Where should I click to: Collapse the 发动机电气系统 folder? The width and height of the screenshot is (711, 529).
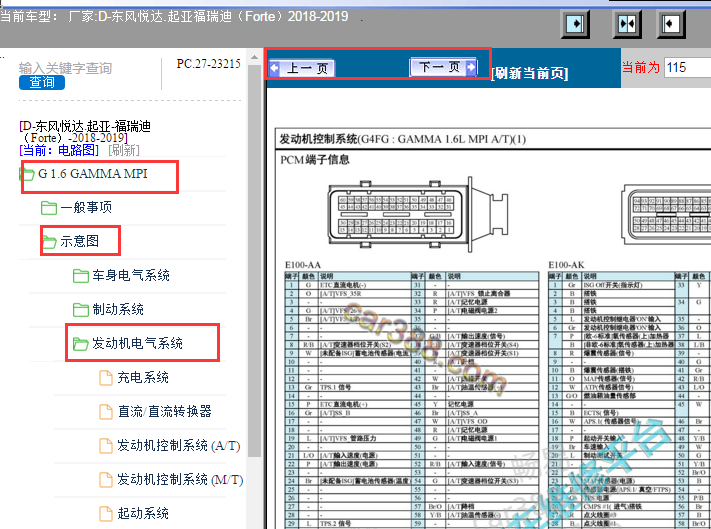[x=137, y=344]
